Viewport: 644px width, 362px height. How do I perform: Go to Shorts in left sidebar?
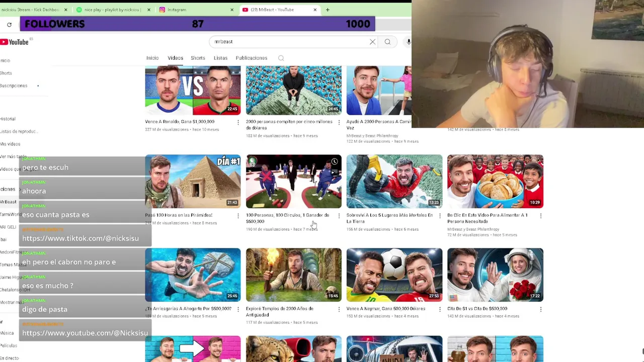6,73
